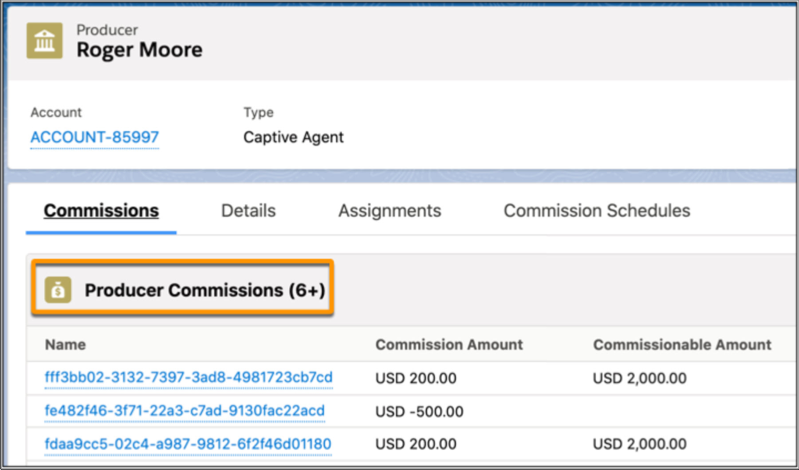Click the Captive Agent type value

294,137
